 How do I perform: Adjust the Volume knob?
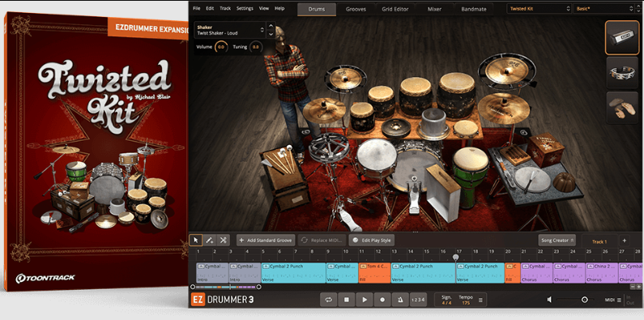click(x=221, y=47)
